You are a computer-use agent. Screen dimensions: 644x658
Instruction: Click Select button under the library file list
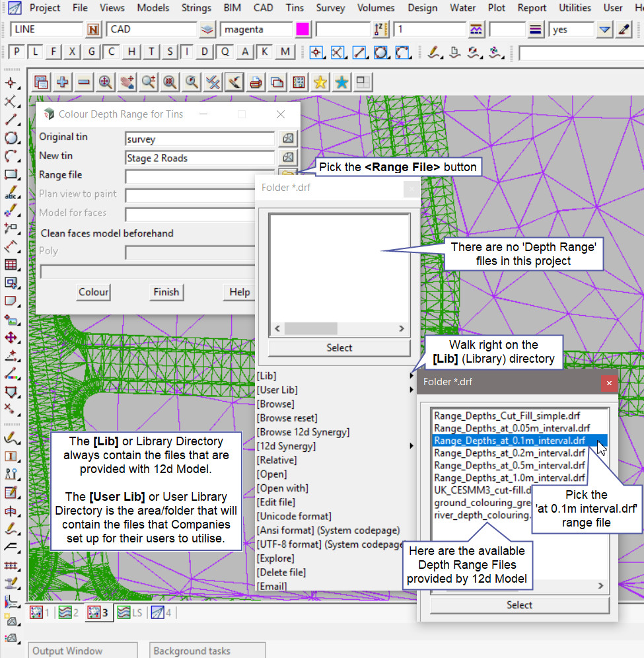(x=519, y=605)
